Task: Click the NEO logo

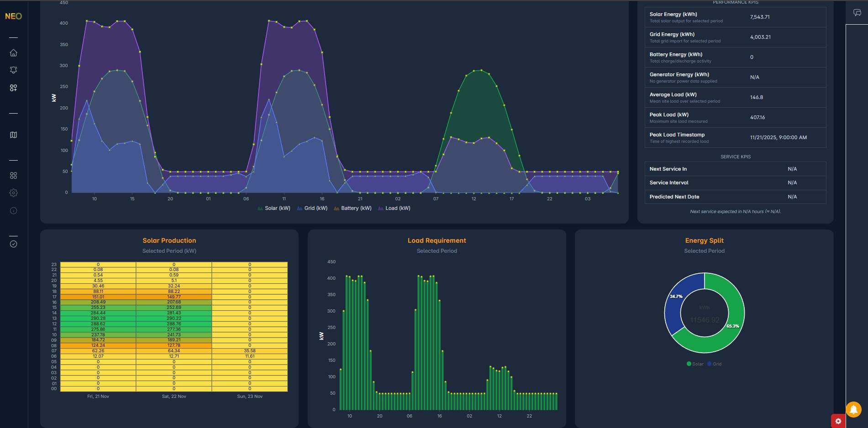Action: (x=13, y=16)
